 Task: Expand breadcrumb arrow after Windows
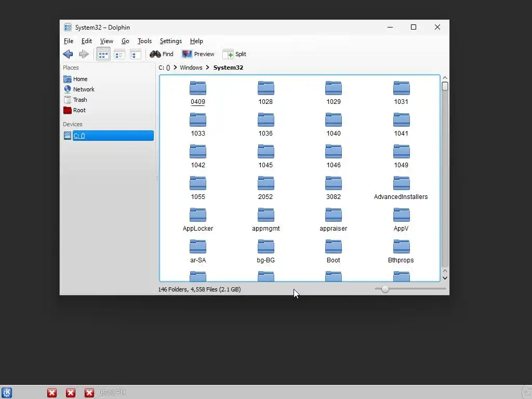pyautogui.click(x=207, y=68)
